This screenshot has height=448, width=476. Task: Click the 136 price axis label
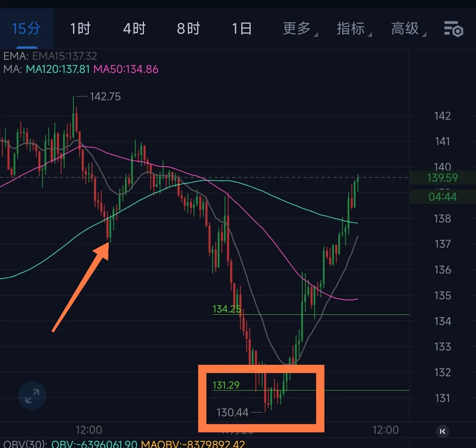pos(442,270)
